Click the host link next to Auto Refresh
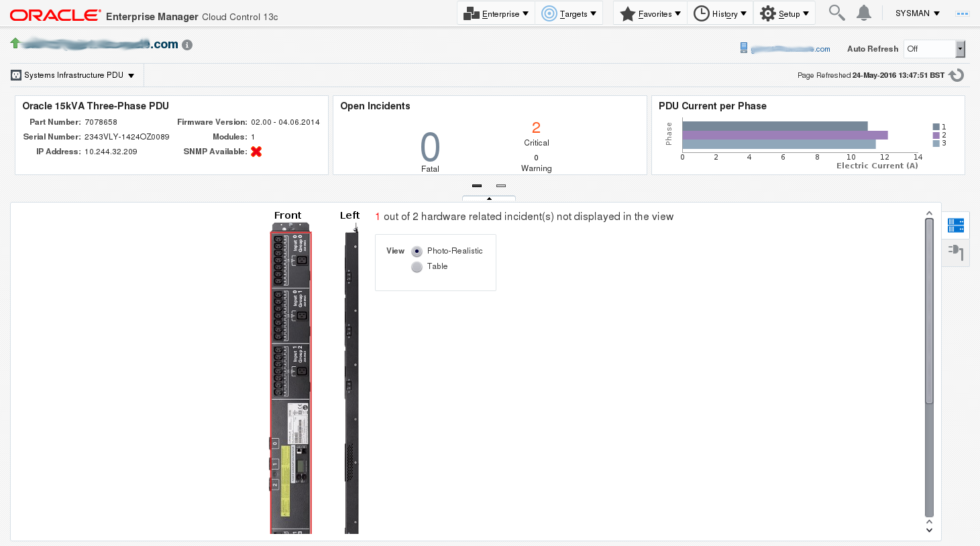The width and height of the screenshot is (980, 546). [790, 49]
